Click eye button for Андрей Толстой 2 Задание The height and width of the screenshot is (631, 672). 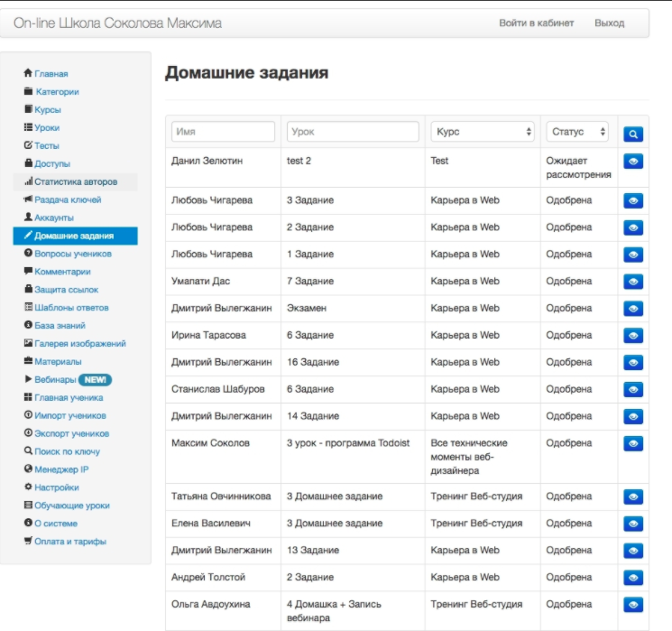(x=633, y=578)
